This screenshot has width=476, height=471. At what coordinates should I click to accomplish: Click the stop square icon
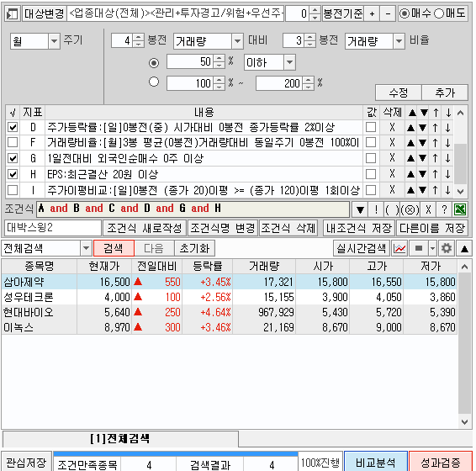click(419, 248)
